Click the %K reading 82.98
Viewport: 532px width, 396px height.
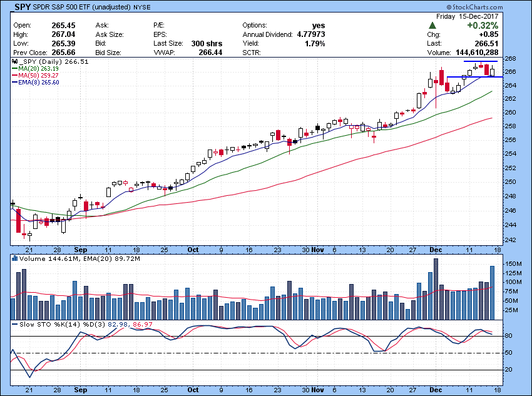[118, 325]
